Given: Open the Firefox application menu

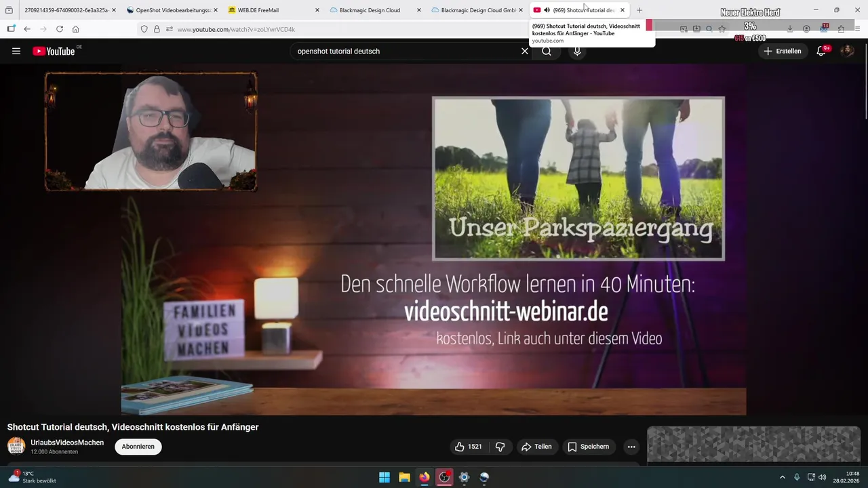Looking at the screenshot, I should 858,29.
